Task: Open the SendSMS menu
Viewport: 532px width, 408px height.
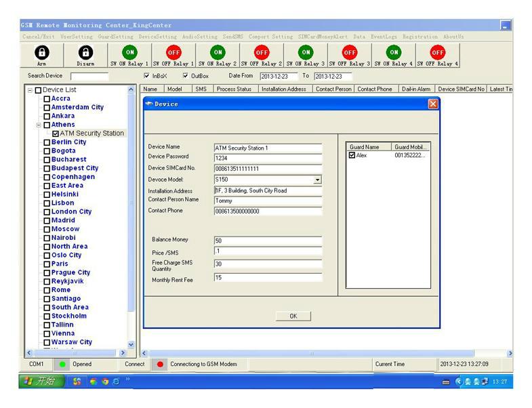Action: (232, 37)
